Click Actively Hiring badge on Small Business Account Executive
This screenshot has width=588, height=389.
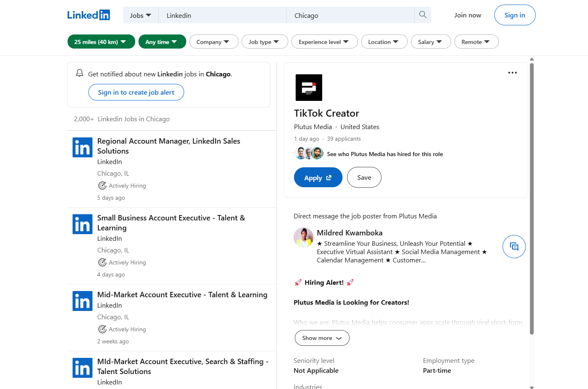pyautogui.click(x=122, y=262)
